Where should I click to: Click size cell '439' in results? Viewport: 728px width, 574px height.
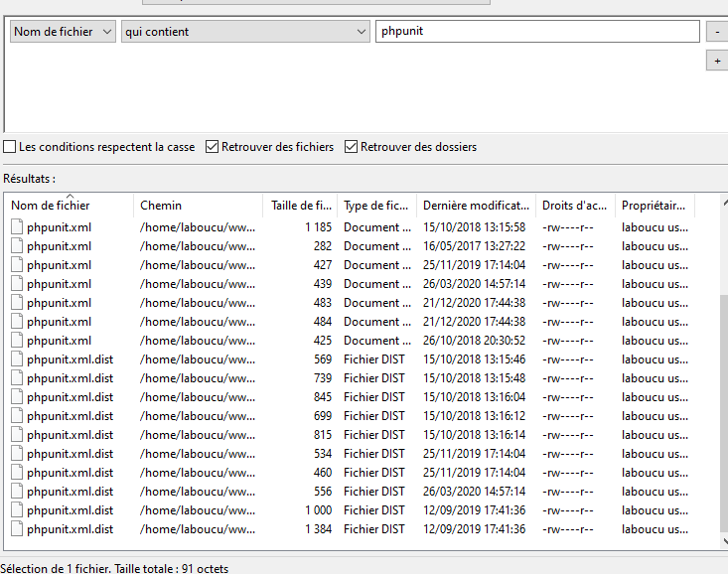click(x=323, y=284)
